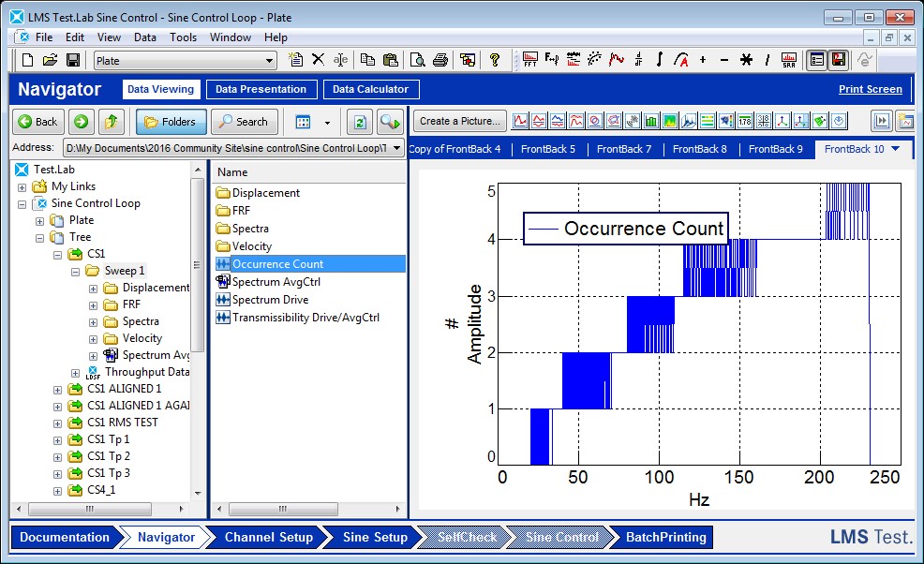Click the Print Screen link
924x564 pixels.
click(870, 90)
